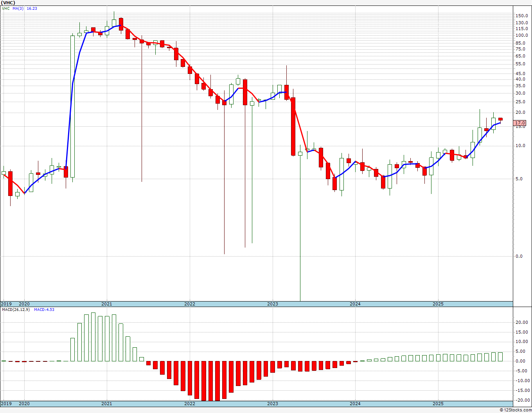This screenshot has height=413, width=532.
Task: Select 2023 on the price chart time axis
Action: point(273,304)
